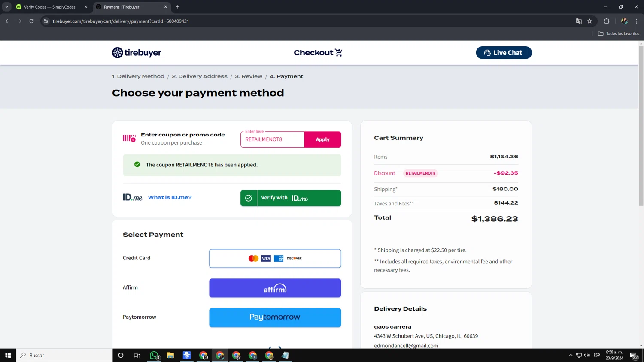
Task: Click the discount amount -$92.35
Action: click(x=506, y=173)
